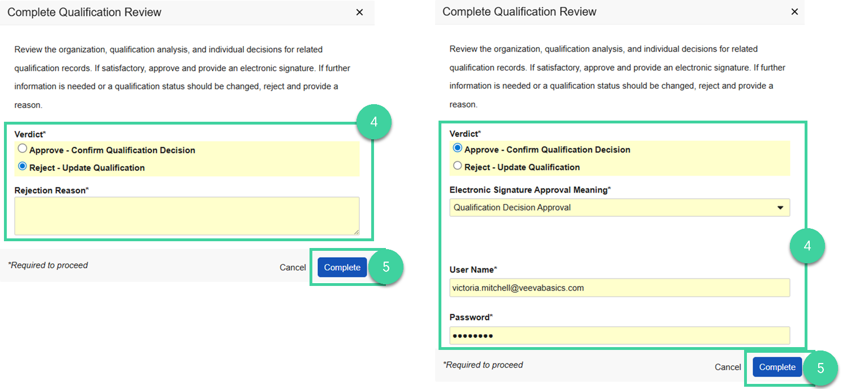
Task: Click inside the Rejection Reason text area
Action: [x=187, y=215]
